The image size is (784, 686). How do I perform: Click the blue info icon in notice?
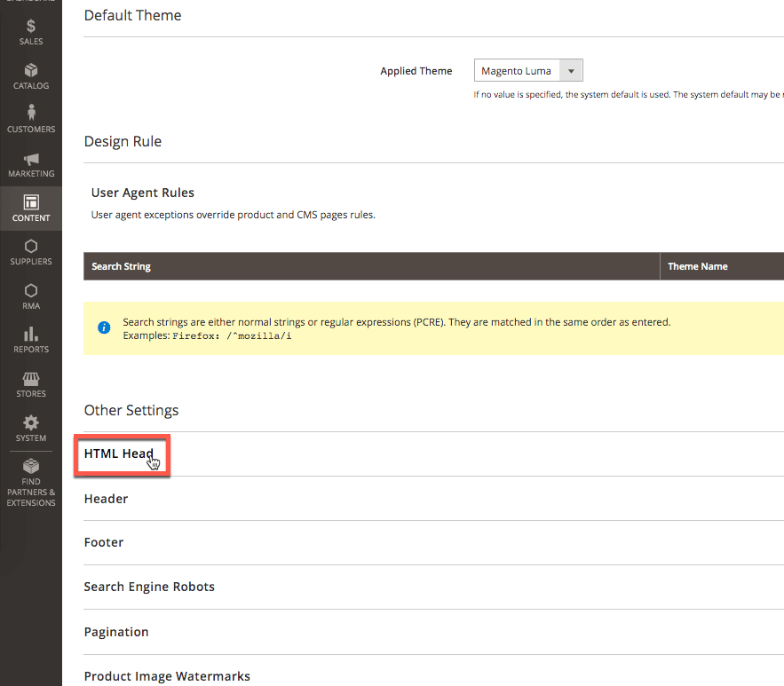click(104, 327)
